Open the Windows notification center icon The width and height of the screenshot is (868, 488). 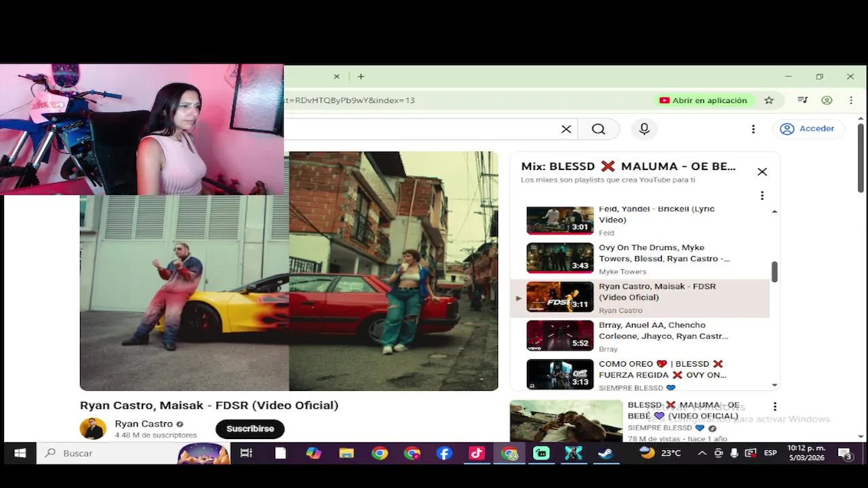(x=845, y=453)
